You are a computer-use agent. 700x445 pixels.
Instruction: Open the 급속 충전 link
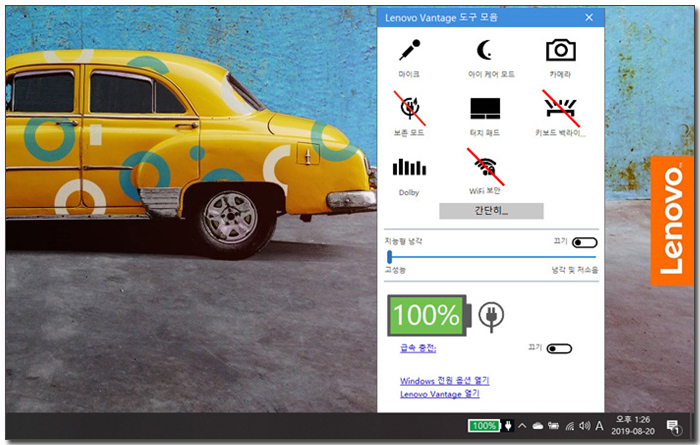pos(417,348)
